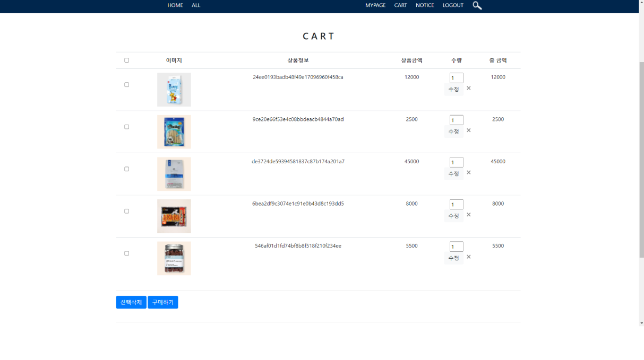Open MYPAGE from the top navigation

click(x=375, y=5)
